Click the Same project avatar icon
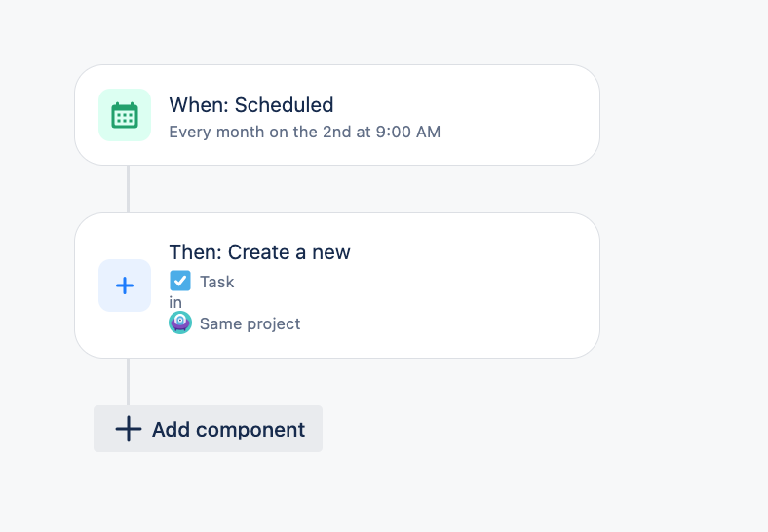Screen dimensions: 768x532 point(180,323)
